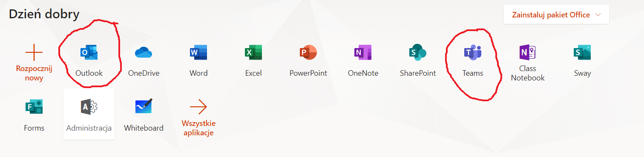Click the Excel text label
644x157 pixels.
[253, 73]
